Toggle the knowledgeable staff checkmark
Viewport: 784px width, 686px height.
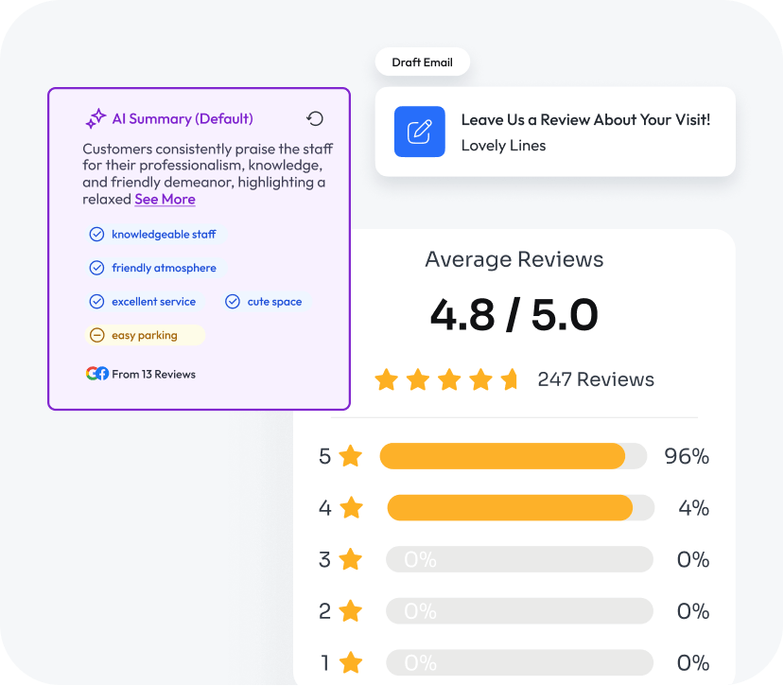[x=96, y=234]
